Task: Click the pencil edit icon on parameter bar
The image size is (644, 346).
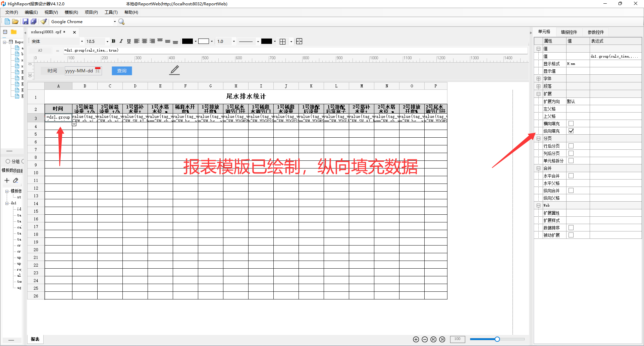Action: pyautogui.click(x=174, y=70)
